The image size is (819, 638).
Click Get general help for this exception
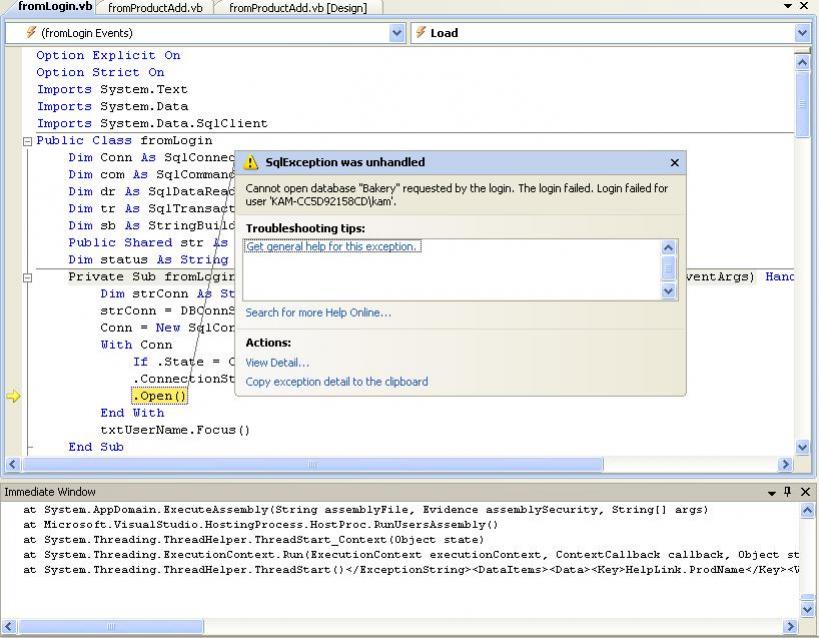point(332,246)
